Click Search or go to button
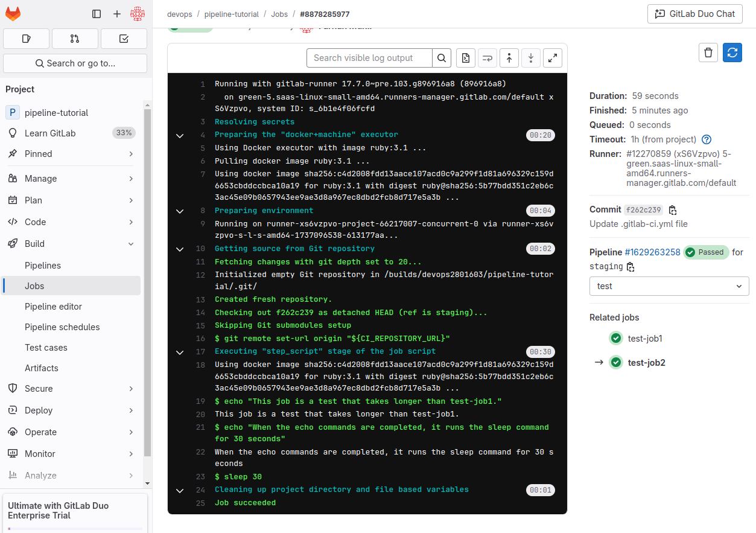This screenshot has height=533, width=756. [75, 63]
